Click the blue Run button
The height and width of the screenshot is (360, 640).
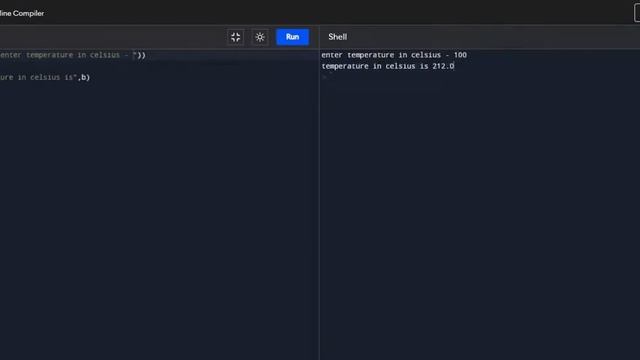pyautogui.click(x=292, y=37)
